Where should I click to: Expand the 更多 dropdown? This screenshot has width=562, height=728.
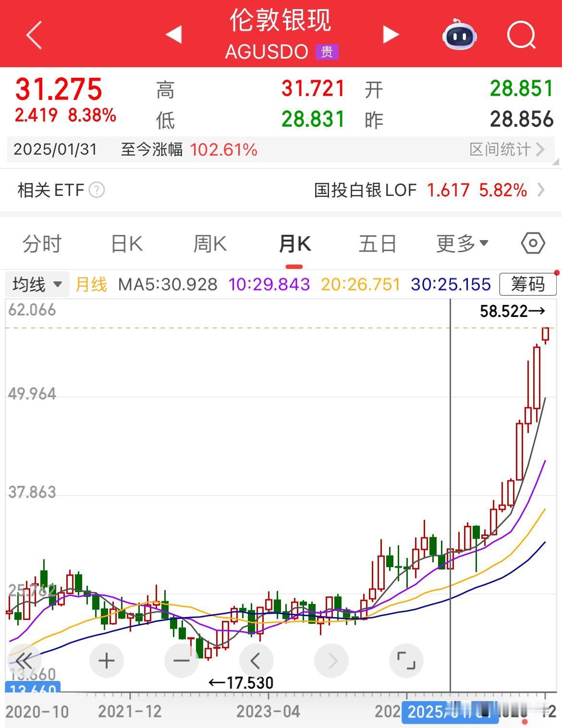point(462,244)
